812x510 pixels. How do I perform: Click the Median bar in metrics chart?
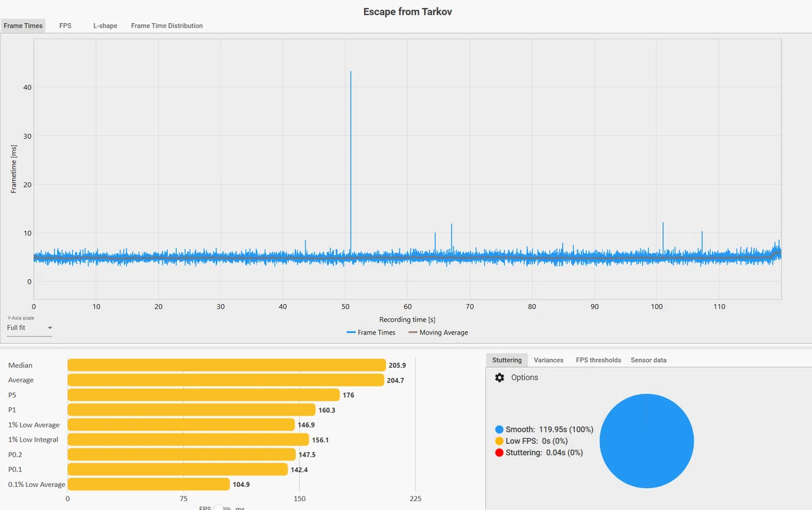pos(227,365)
